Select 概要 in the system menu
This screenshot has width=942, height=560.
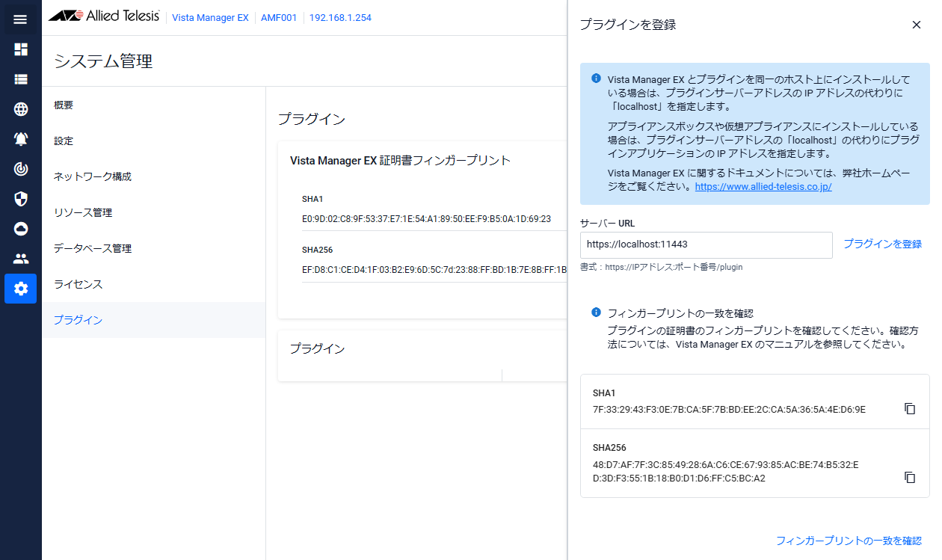pos(153,105)
